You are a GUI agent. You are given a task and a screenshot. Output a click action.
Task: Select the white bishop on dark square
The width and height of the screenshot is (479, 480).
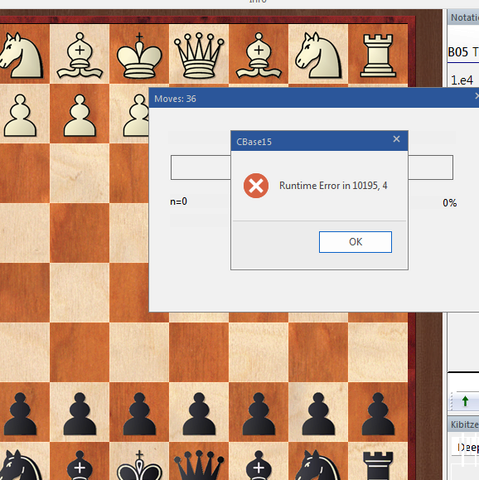pyautogui.click(x=258, y=55)
